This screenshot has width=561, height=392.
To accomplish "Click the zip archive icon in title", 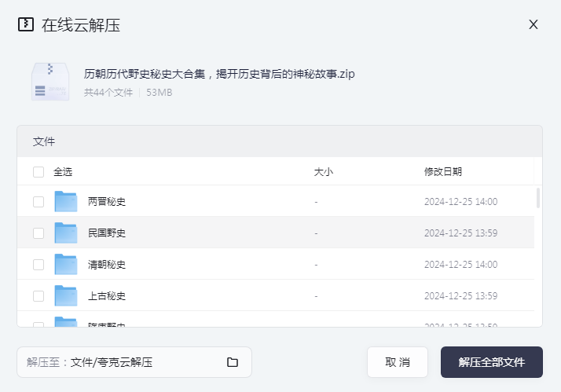I will (26, 24).
